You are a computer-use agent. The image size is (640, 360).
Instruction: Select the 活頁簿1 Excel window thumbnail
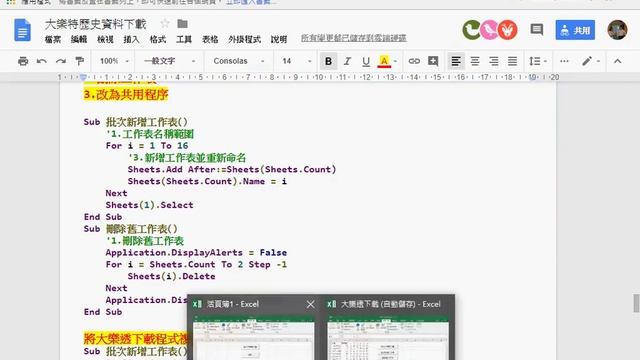point(253,339)
